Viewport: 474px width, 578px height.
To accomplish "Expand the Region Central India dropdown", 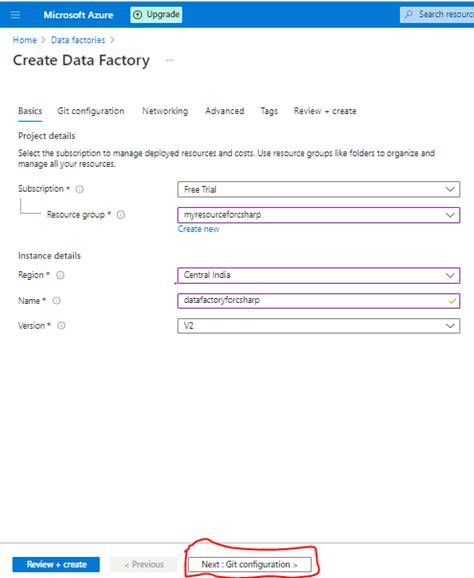I will pyautogui.click(x=318, y=275).
